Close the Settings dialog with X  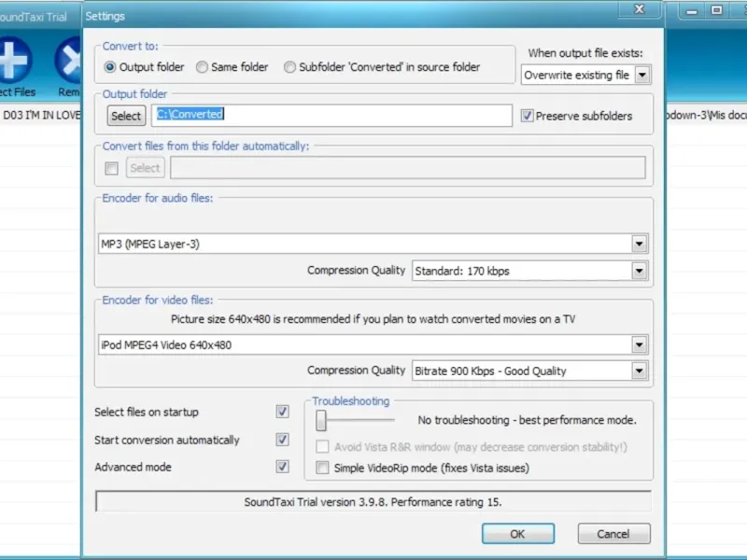[x=639, y=9]
